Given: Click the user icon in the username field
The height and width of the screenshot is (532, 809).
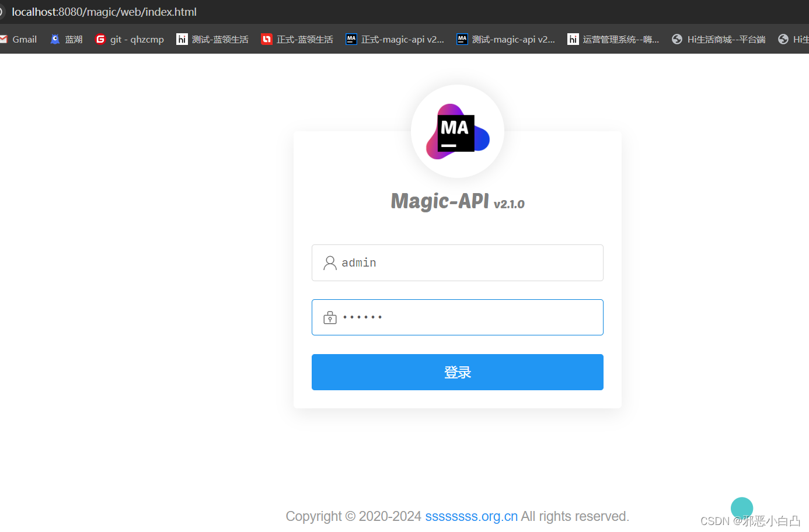Looking at the screenshot, I should 329,262.
